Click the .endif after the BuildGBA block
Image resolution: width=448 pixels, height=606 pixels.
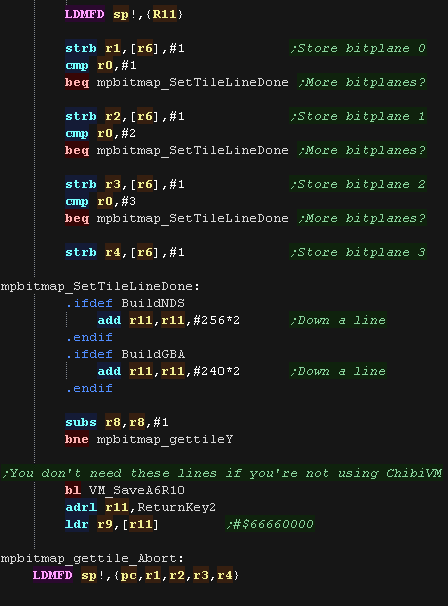(89, 388)
